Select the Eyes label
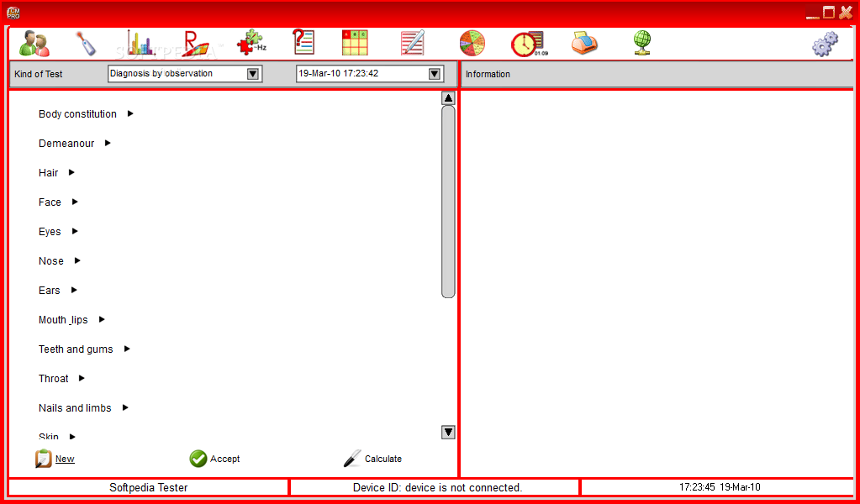Viewport: 860px width, 504px height. pyautogui.click(x=50, y=232)
